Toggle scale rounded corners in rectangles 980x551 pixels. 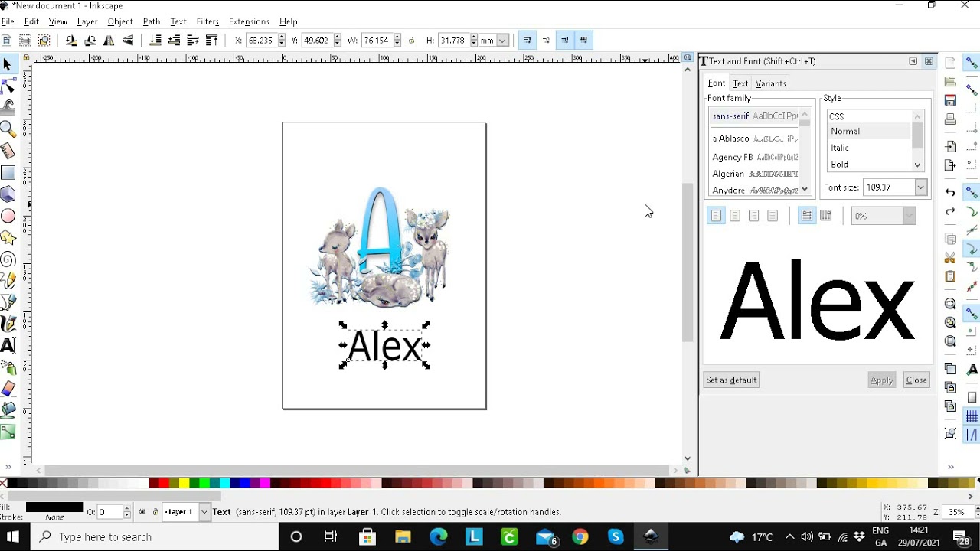coord(546,41)
